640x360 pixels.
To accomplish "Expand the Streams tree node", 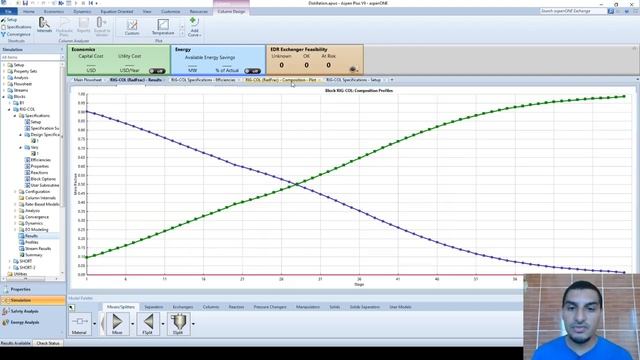I will (x=4, y=90).
